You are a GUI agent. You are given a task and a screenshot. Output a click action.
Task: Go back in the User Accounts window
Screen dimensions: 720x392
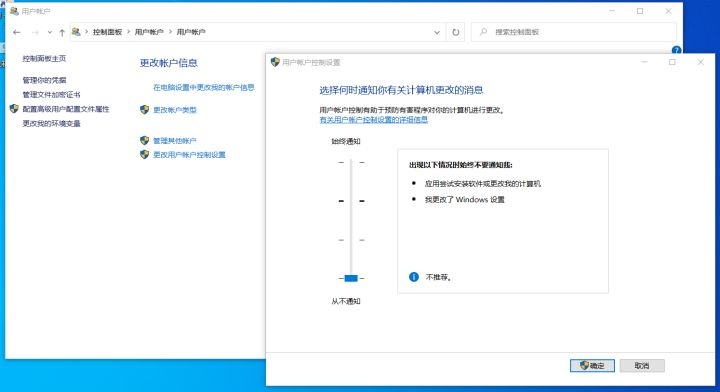[17, 32]
